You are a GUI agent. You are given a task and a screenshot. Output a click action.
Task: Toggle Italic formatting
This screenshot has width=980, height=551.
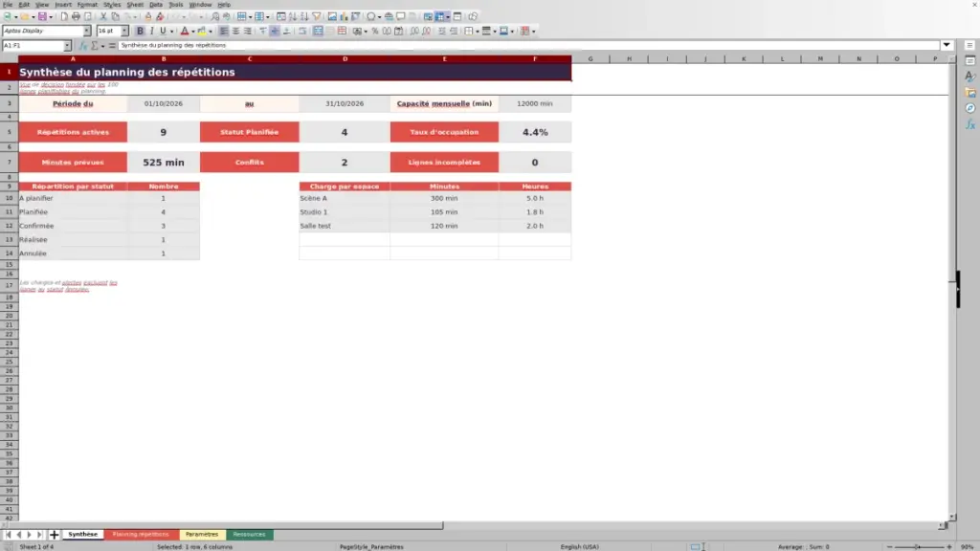click(152, 31)
